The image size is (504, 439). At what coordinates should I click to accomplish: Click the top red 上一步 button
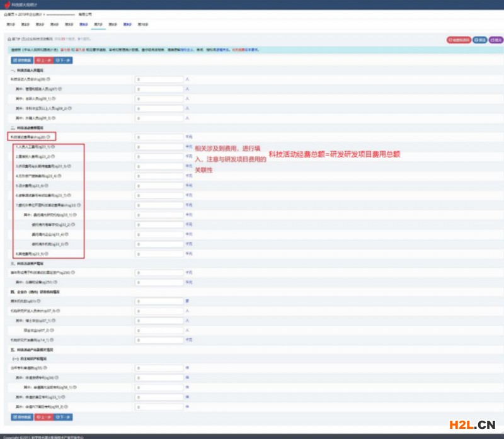(44, 60)
